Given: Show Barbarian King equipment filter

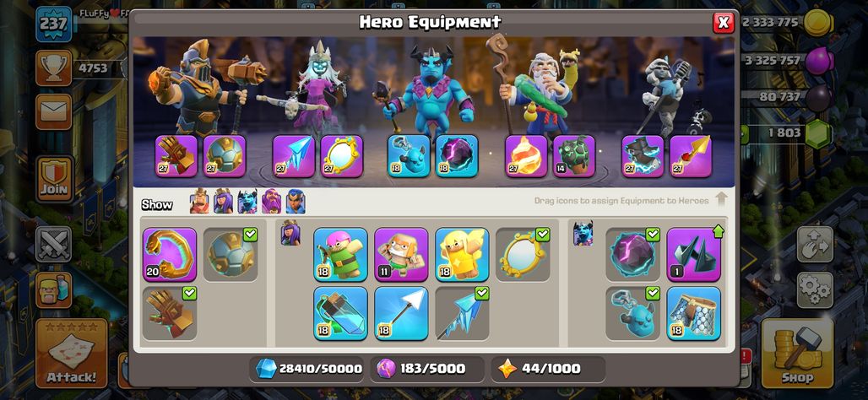Looking at the screenshot, I should pos(199,202).
